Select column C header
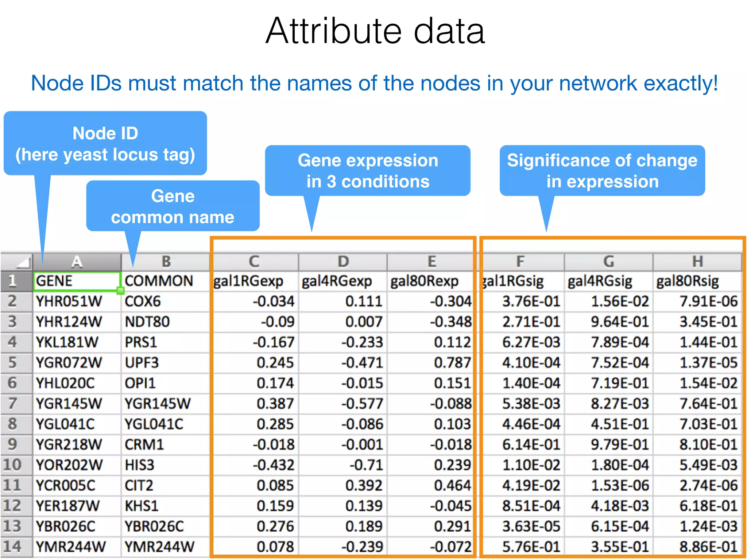 [x=255, y=262]
